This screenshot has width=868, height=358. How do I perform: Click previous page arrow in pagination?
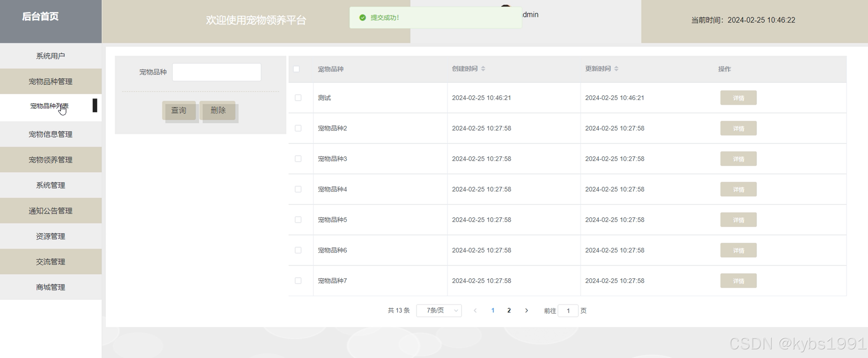coord(475,310)
